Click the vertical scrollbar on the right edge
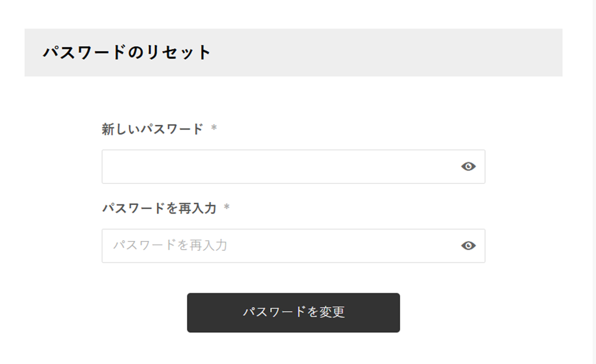Viewport: 596px width, 364px height. [x=593, y=174]
